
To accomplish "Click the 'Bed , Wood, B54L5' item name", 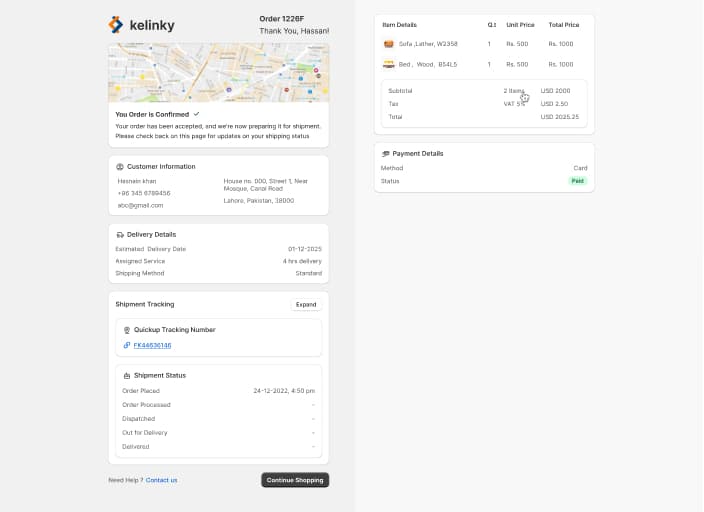I will coord(428,64).
